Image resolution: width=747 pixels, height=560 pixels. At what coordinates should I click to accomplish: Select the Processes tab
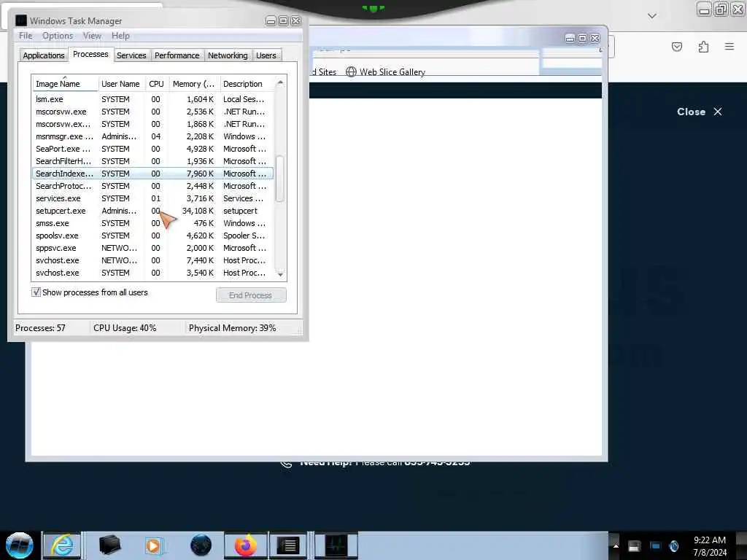coord(90,54)
